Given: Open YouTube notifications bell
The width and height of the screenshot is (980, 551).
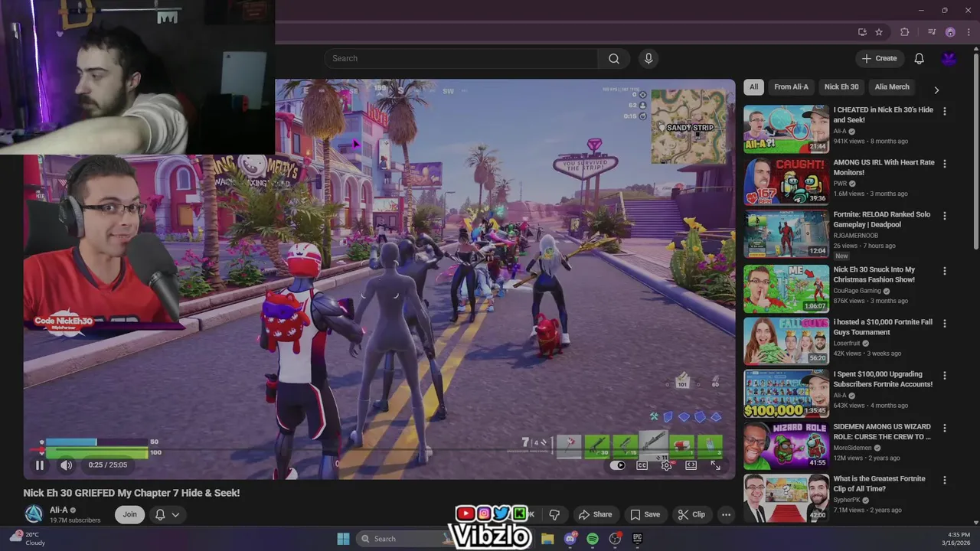Looking at the screenshot, I should [x=919, y=58].
